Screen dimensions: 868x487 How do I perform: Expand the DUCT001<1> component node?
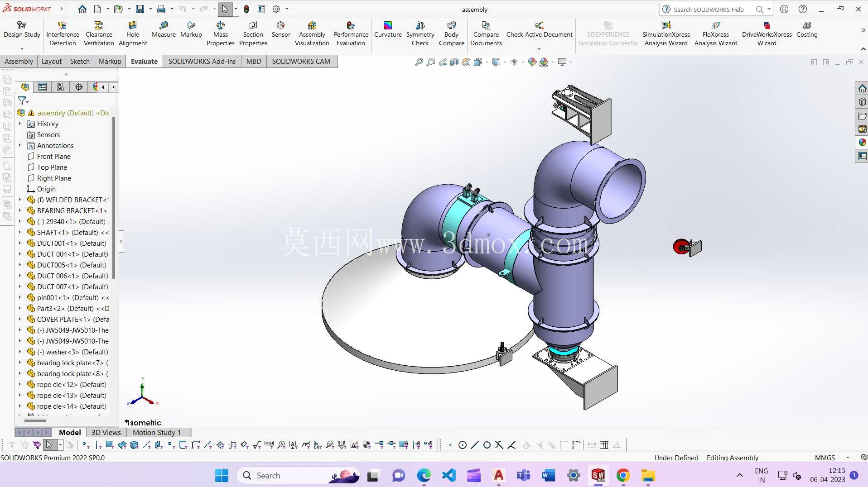[20, 243]
